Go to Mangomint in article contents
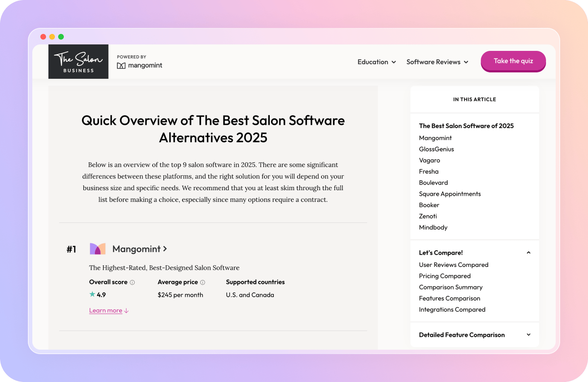Screen dimensions: 588x382 click(x=435, y=138)
